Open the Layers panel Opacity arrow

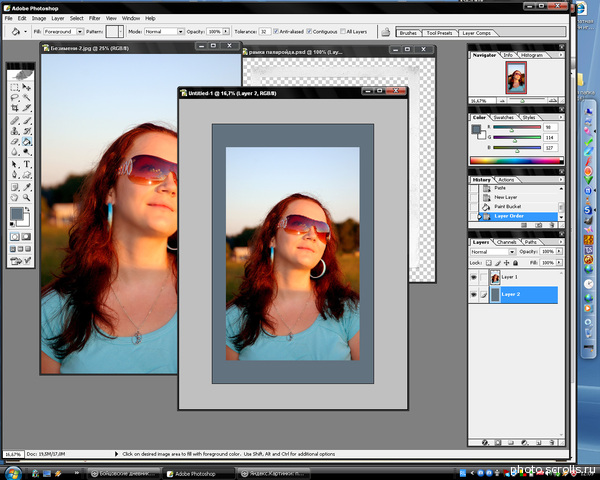pos(559,251)
